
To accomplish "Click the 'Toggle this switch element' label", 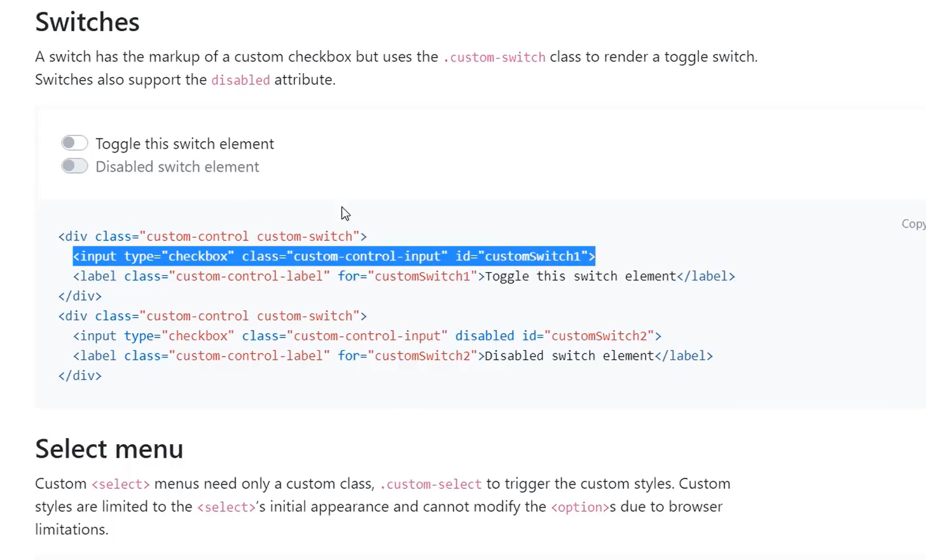I will 184,144.
